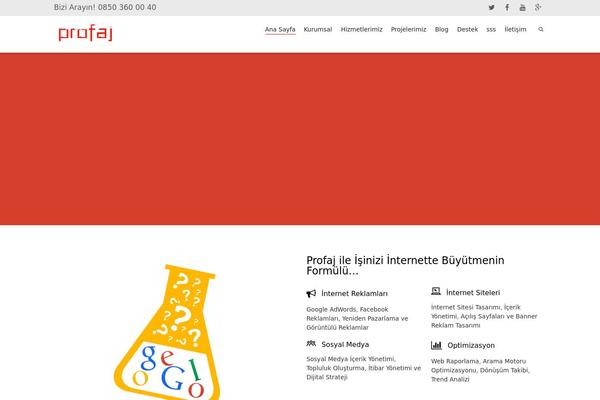The width and height of the screenshot is (600, 400).
Task: Open the Twitter social link
Action: pos(491,8)
